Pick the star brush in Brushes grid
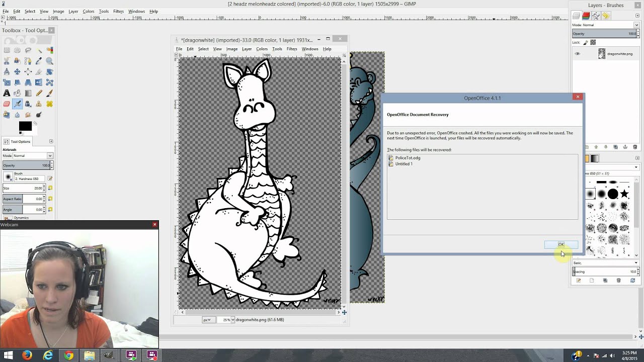 (x=624, y=194)
